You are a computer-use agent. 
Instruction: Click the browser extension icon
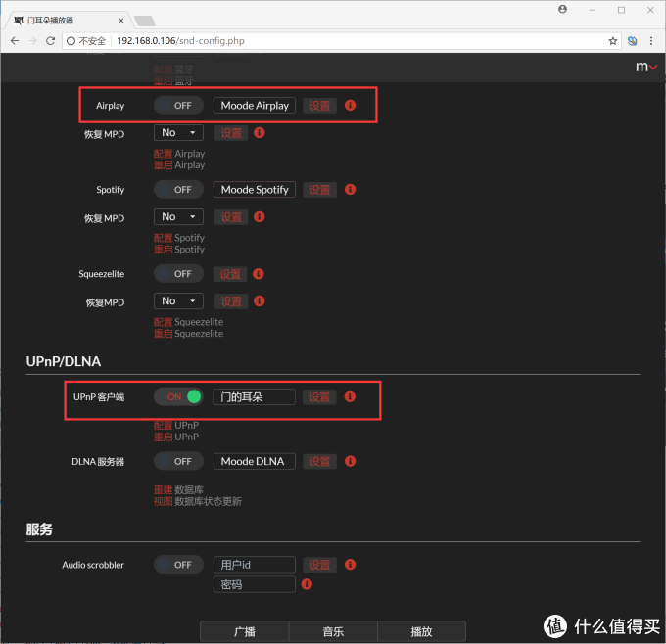point(632,41)
